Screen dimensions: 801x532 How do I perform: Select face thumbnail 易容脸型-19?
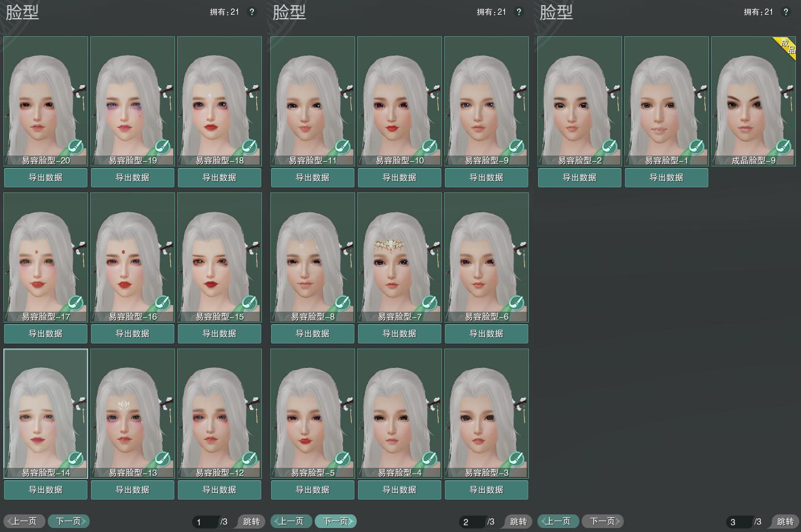click(x=132, y=101)
